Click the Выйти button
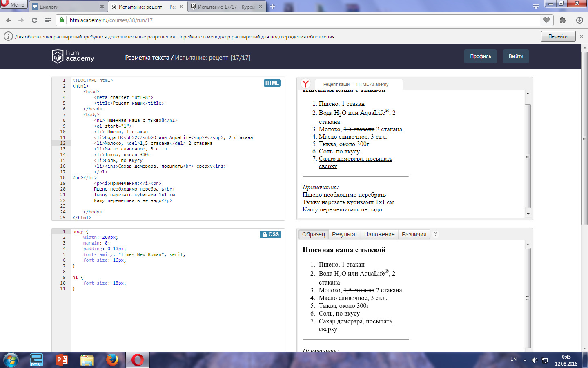588x368 pixels. [516, 56]
